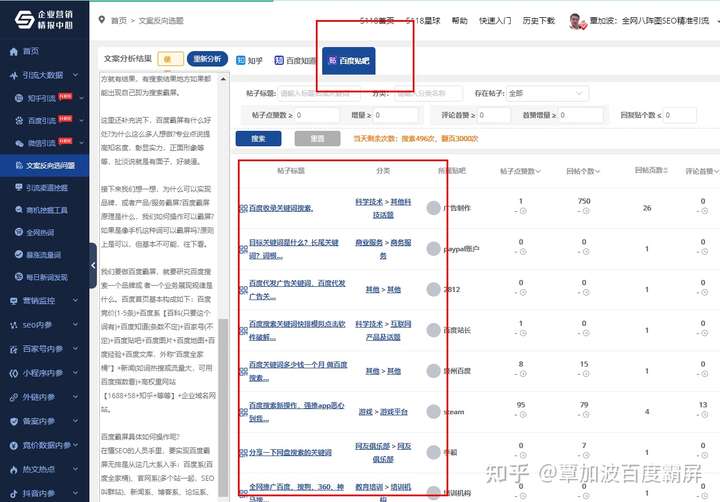This screenshot has height=502, width=720.
Task: Click the 外链内参 link icon in the sidebar
Action: tap(14, 397)
